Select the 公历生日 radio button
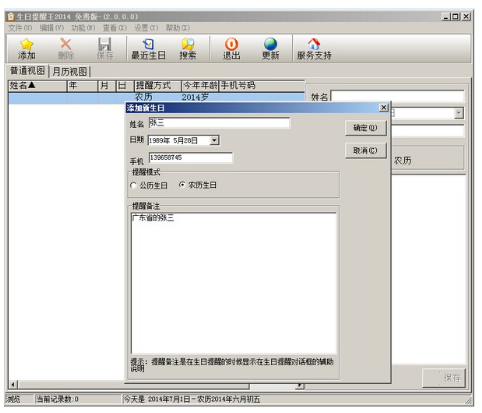Viewport: 482px width, 413px height. [x=134, y=185]
